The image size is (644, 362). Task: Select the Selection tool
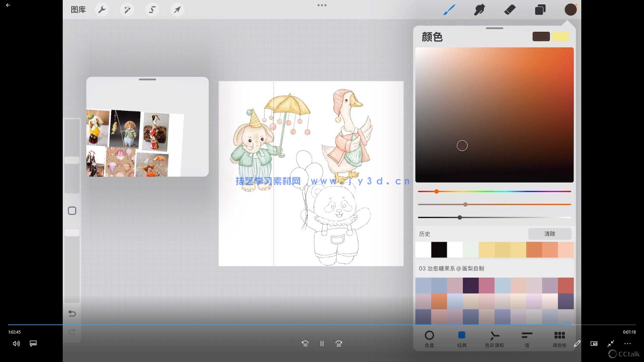pyautogui.click(x=152, y=10)
